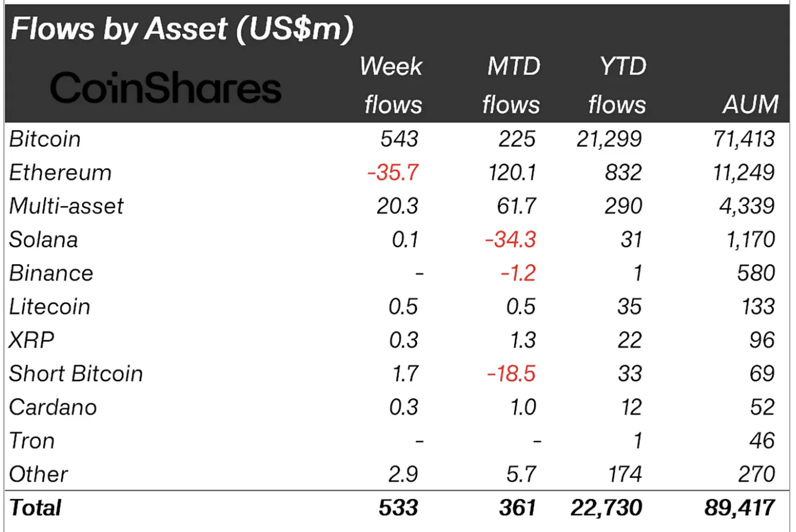Click the Bitcoin row label
The width and height of the screenshot is (796, 532).
[45, 139]
